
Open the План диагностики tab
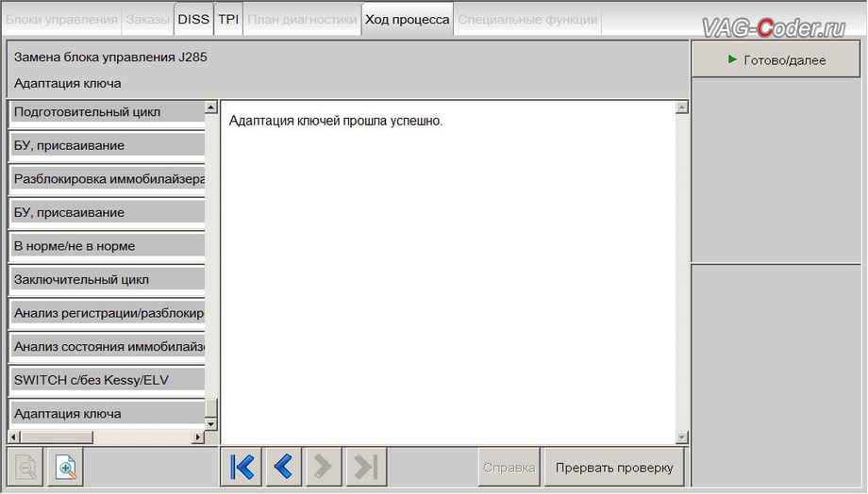pyautogui.click(x=302, y=20)
